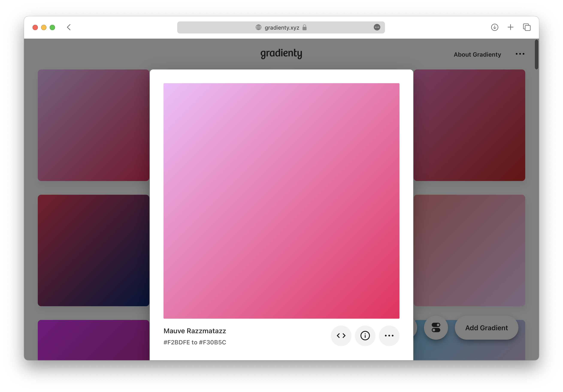Open more options for Mauve Razzmatazz
Image resolution: width=563 pixels, height=392 pixels.
(389, 336)
